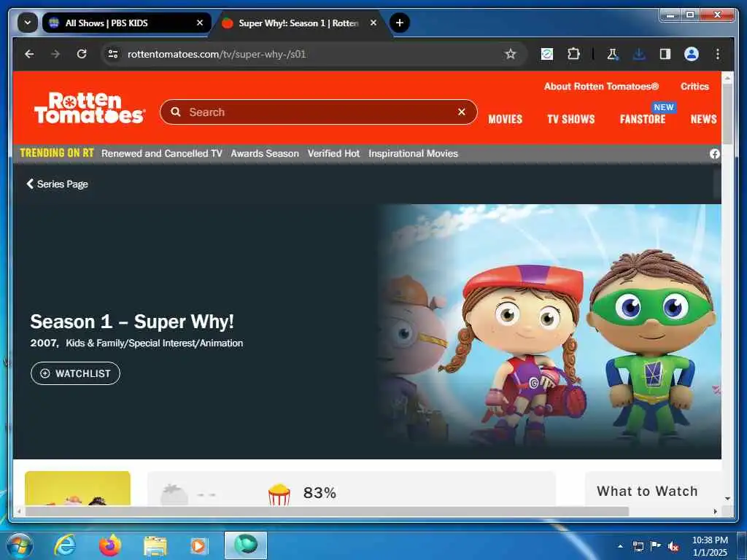Click the scroll-down arrow of vertical scrollbar

[727, 499]
